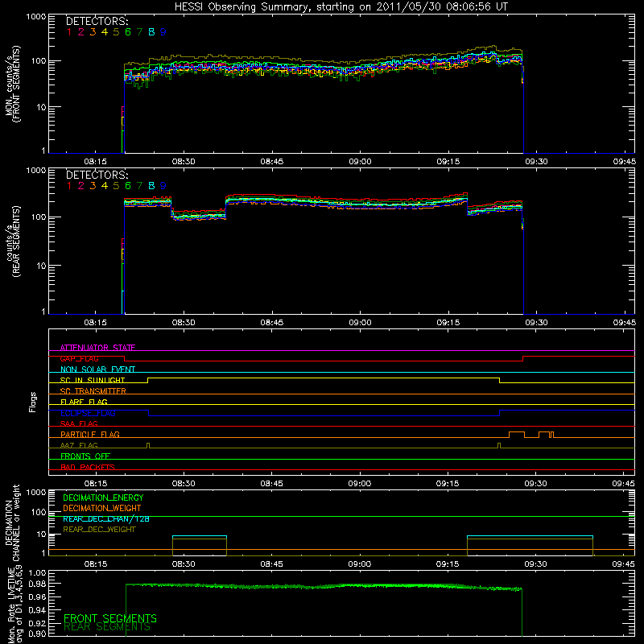This screenshot has width=644, height=644.
Task: Click the DECIMATION_ENERGY legend entry
Action: (x=103, y=497)
